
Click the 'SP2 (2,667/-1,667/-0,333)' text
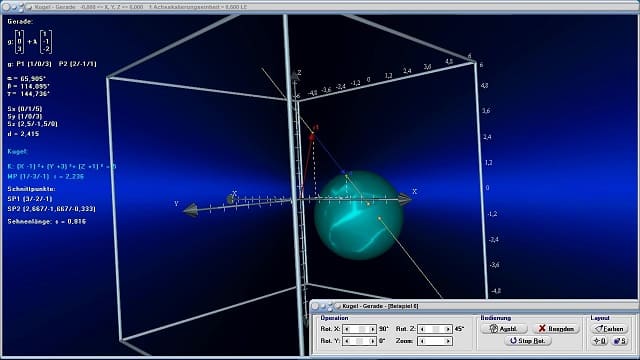click(51, 209)
